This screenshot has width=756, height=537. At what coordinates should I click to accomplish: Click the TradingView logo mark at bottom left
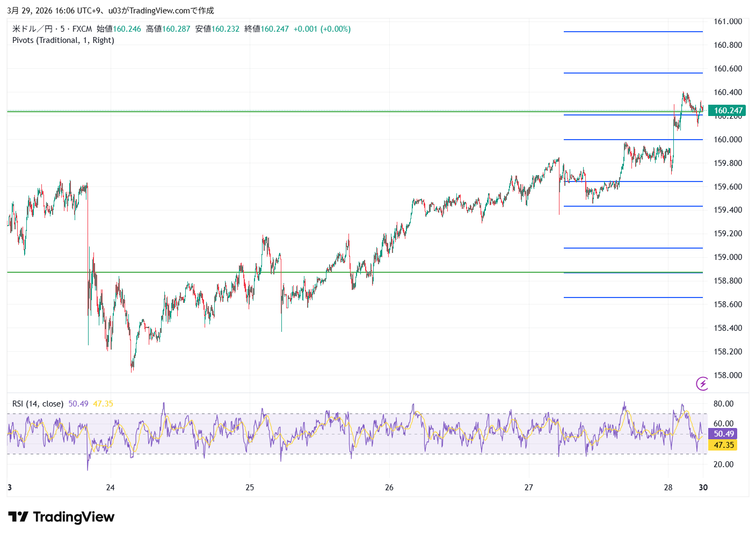tap(18, 517)
